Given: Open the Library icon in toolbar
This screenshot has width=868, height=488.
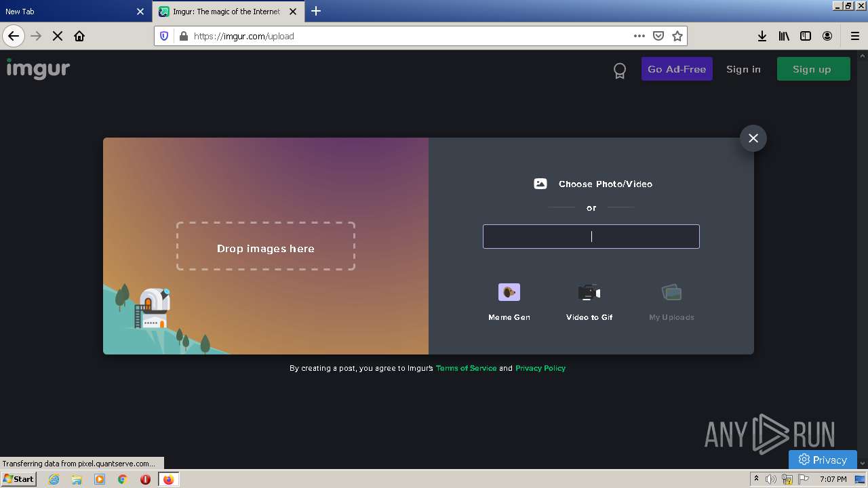Looking at the screenshot, I should [784, 36].
